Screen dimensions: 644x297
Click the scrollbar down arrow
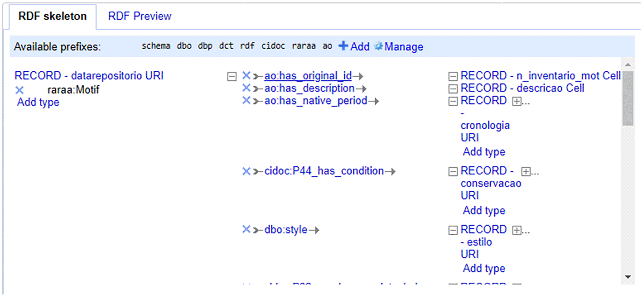tap(628, 277)
